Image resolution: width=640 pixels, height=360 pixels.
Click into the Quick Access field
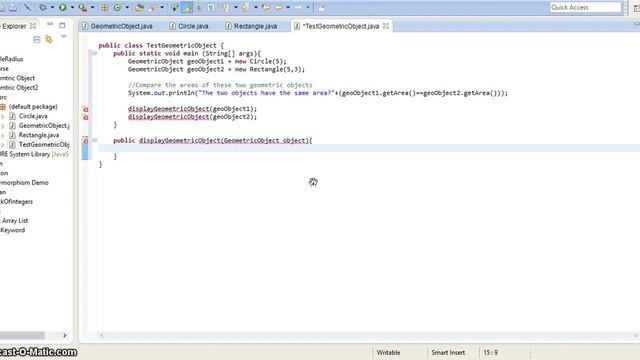585,7
